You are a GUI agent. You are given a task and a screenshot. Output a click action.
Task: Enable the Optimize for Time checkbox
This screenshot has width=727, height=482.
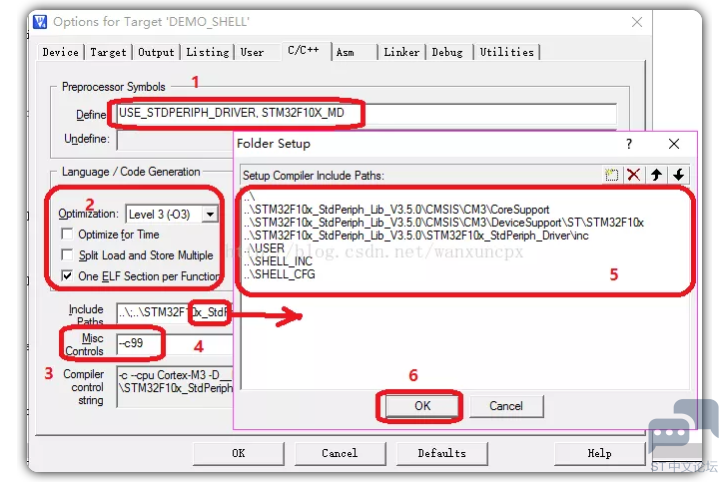[x=68, y=235]
